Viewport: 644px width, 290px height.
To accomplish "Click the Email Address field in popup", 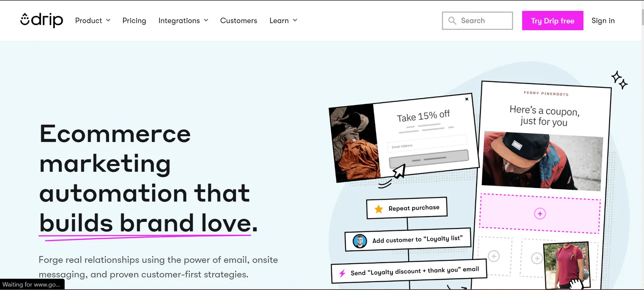I will coord(427,143).
